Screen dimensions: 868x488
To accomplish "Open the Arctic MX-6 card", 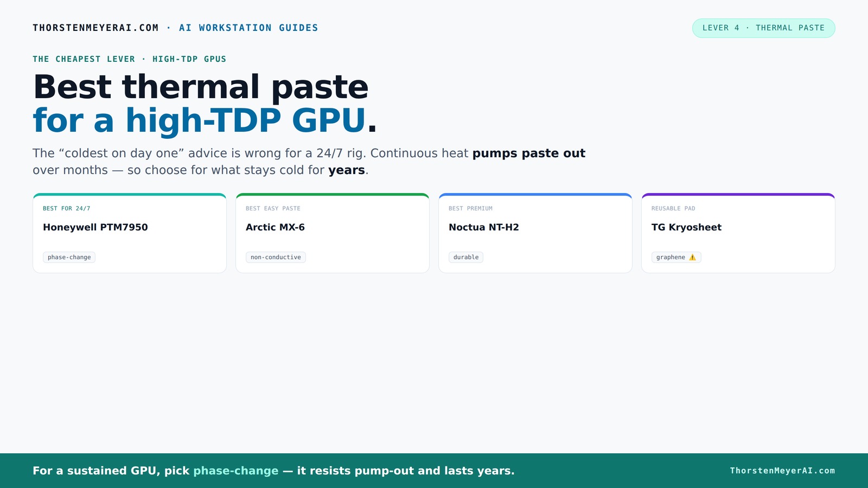I will click(x=333, y=233).
